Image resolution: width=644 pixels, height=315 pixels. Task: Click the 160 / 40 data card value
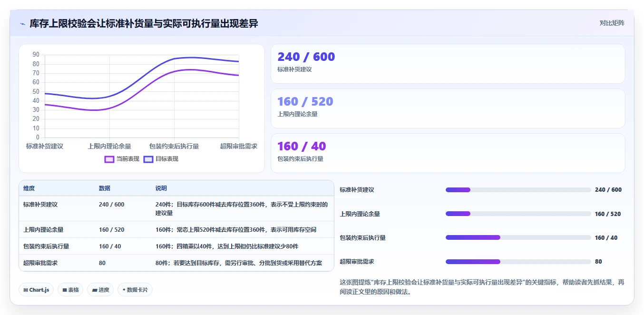click(302, 146)
